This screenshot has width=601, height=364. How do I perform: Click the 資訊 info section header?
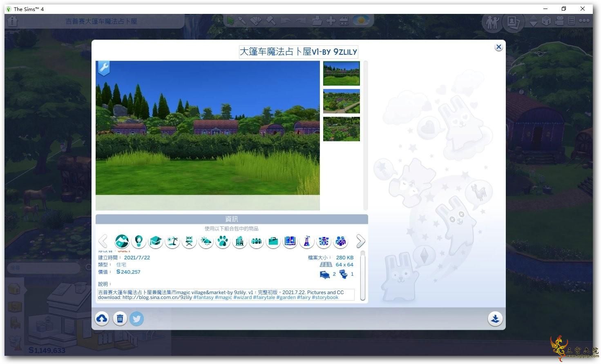click(232, 219)
